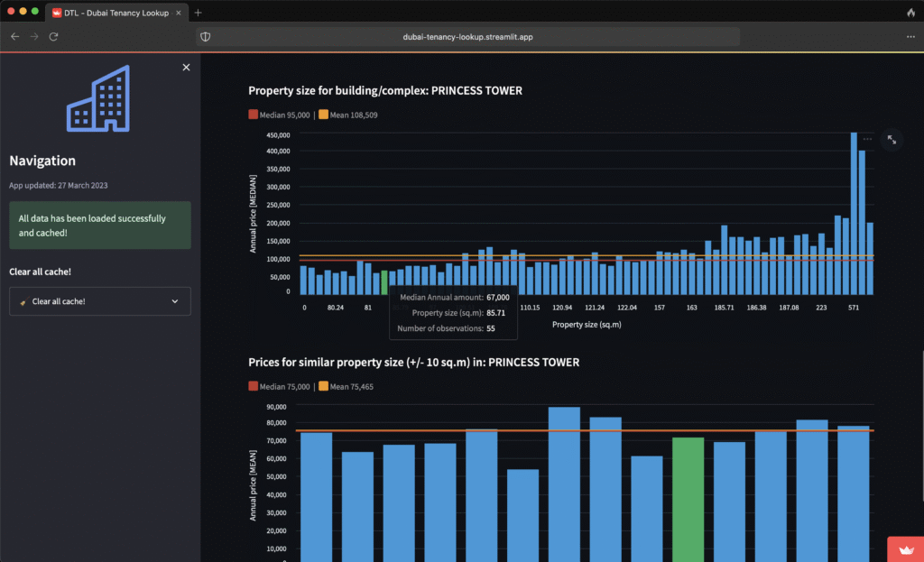Expand the Princess Tower chart to fullscreen
The height and width of the screenshot is (562, 924).
coord(892,140)
